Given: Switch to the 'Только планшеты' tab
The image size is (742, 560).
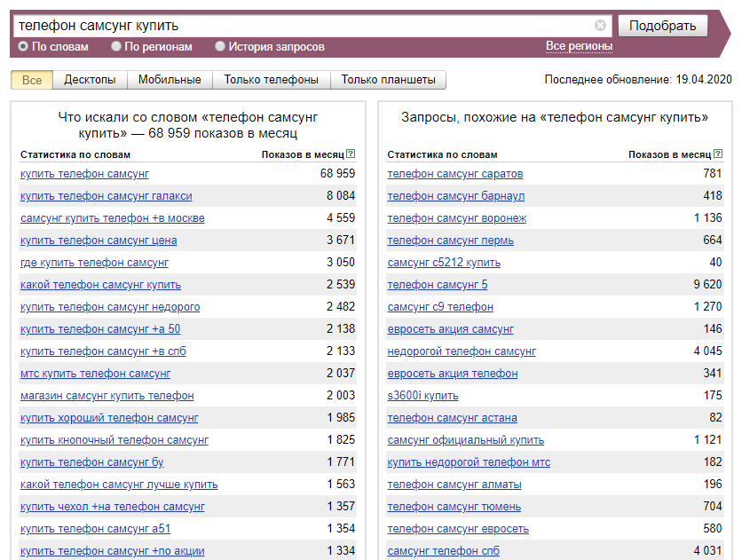Looking at the screenshot, I should [x=388, y=80].
